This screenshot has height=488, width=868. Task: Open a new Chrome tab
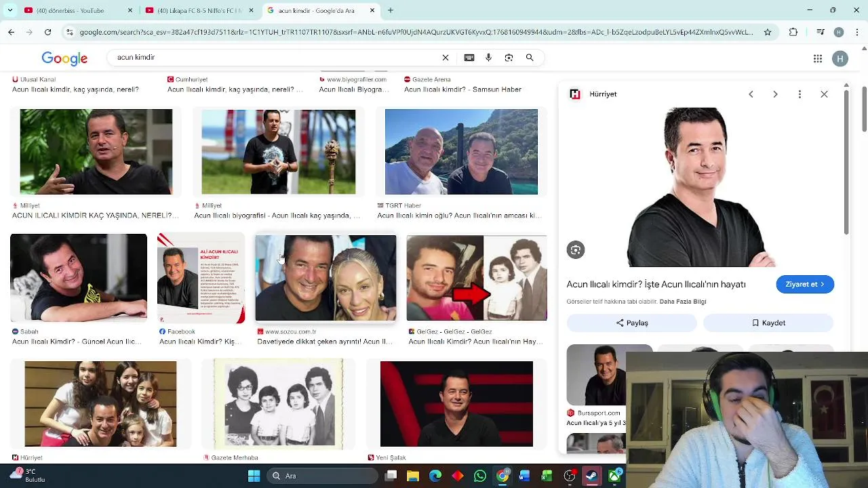pos(391,10)
